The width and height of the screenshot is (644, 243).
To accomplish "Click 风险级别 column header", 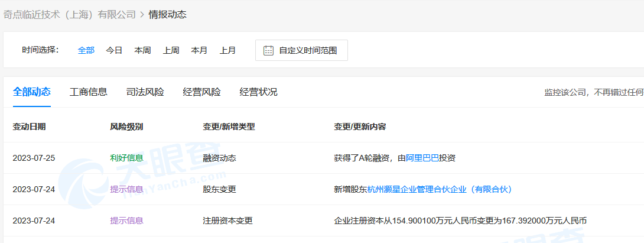I will click(126, 127).
